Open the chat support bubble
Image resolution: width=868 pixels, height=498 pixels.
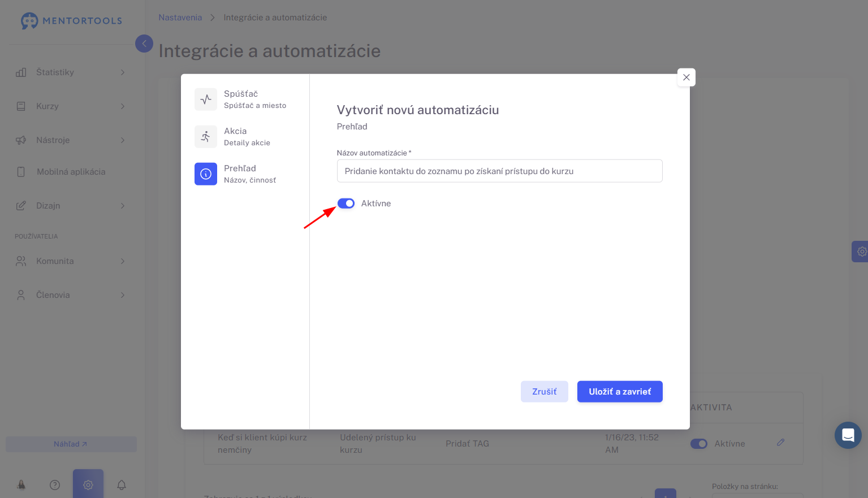(848, 435)
